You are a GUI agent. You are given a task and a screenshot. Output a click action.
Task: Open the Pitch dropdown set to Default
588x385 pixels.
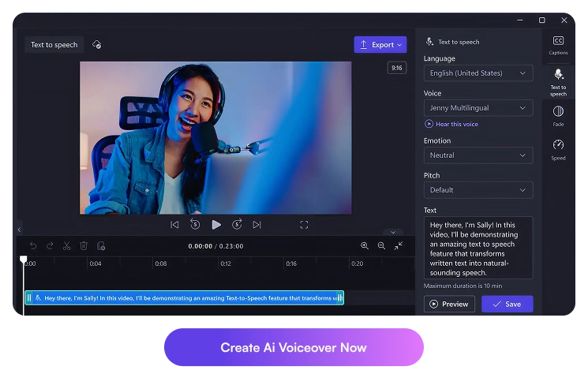478,190
